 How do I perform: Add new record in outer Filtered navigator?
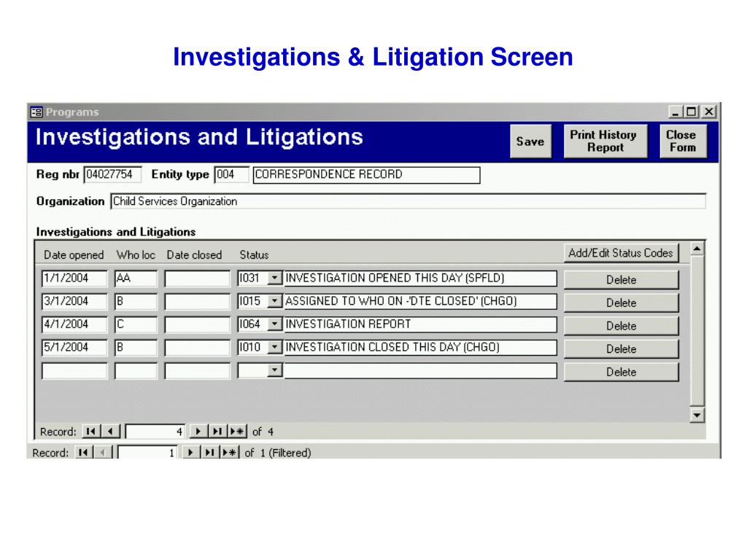pos(229,452)
